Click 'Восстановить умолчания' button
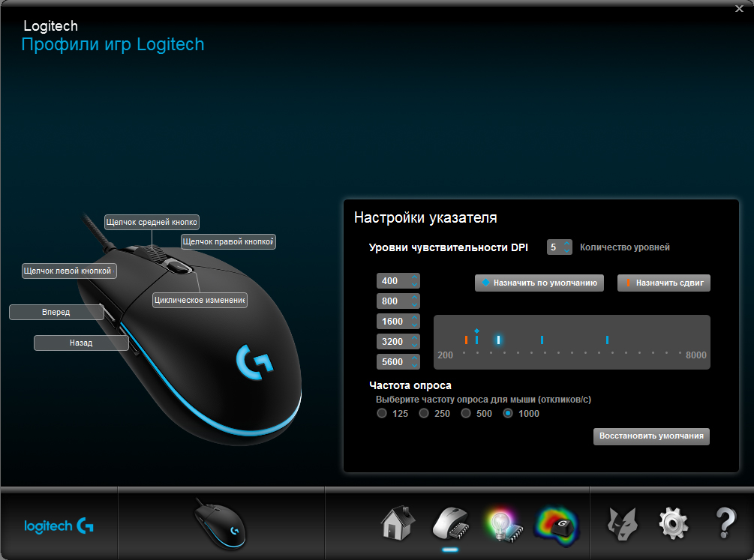The width and height of the screenshot is (754, 560). [651, 436]
